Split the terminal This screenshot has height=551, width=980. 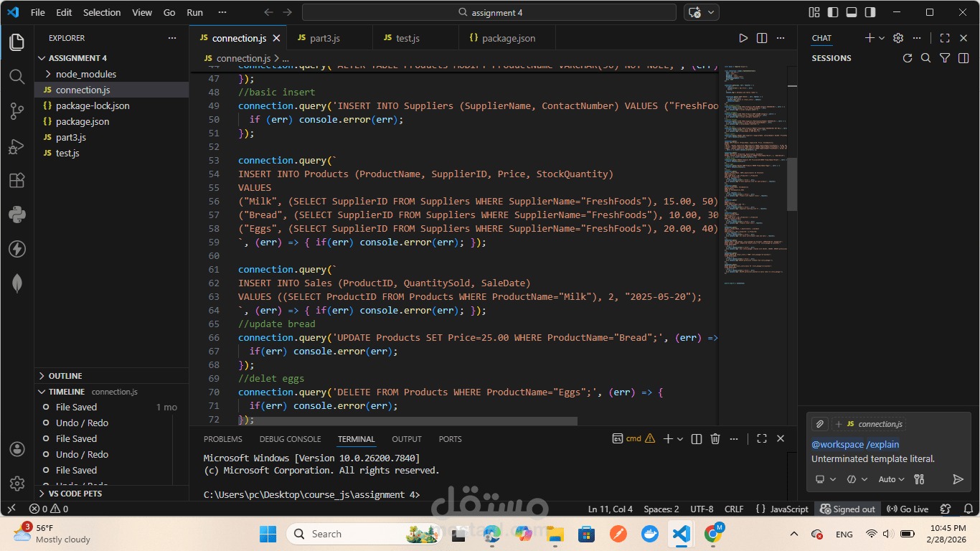(x=696, y=438)
